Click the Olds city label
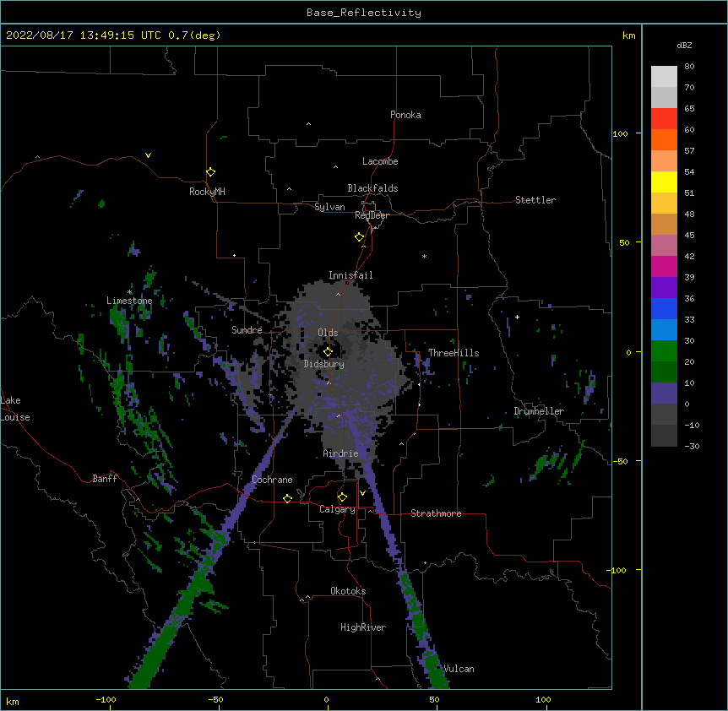This screenshot has width=728, height=711. pyautogui.click(x=328, y=333)
